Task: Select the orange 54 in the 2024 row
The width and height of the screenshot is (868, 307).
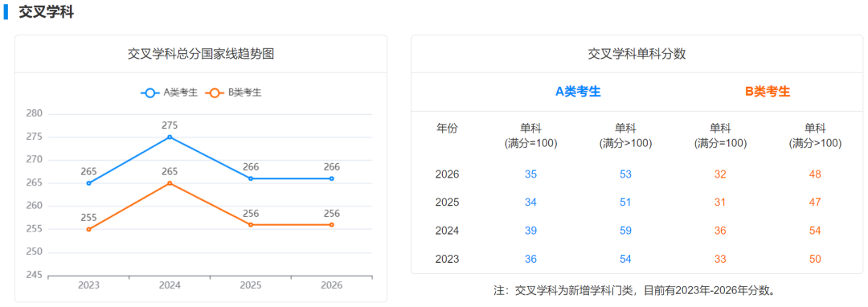Action: (x=815, y=231)
